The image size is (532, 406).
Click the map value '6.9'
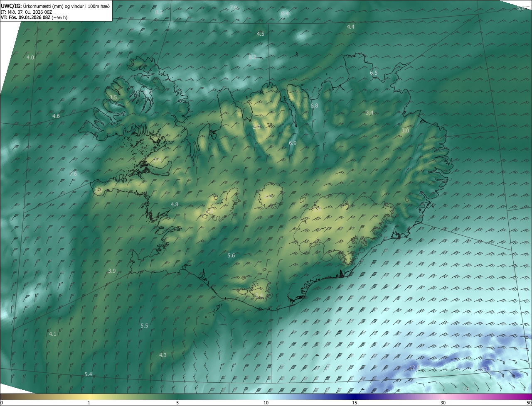[293, 143]
